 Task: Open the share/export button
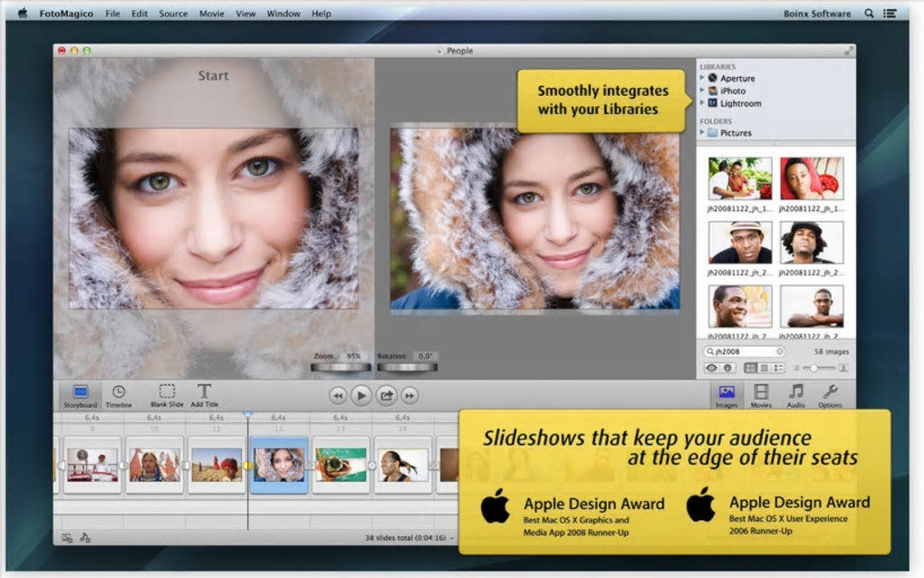387,396
